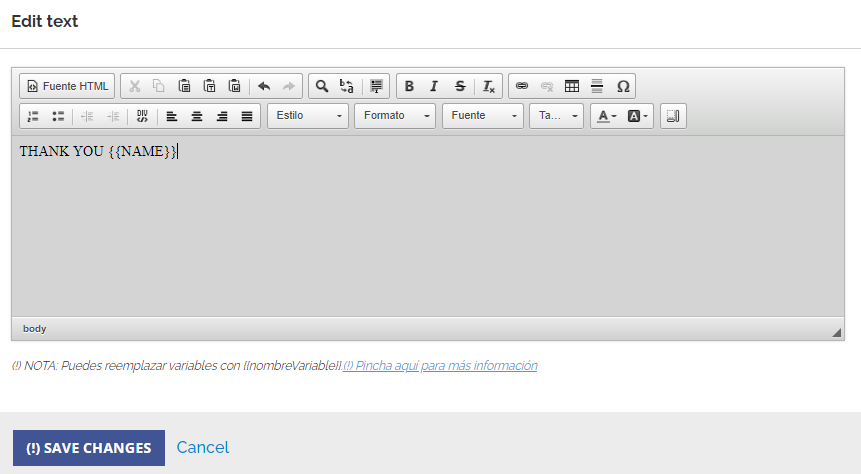Center align the text
The width and height of the screenshot is (861, 474).
tap(197, 116)
